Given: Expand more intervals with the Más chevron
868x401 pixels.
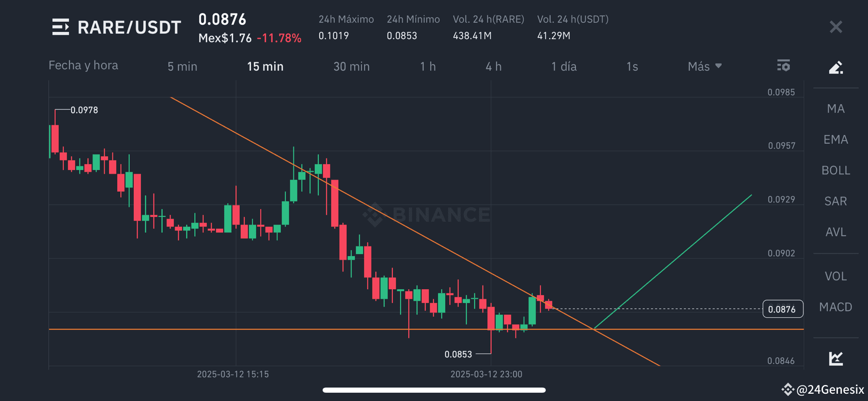Looking at the screenshot, I should (719, 66).
